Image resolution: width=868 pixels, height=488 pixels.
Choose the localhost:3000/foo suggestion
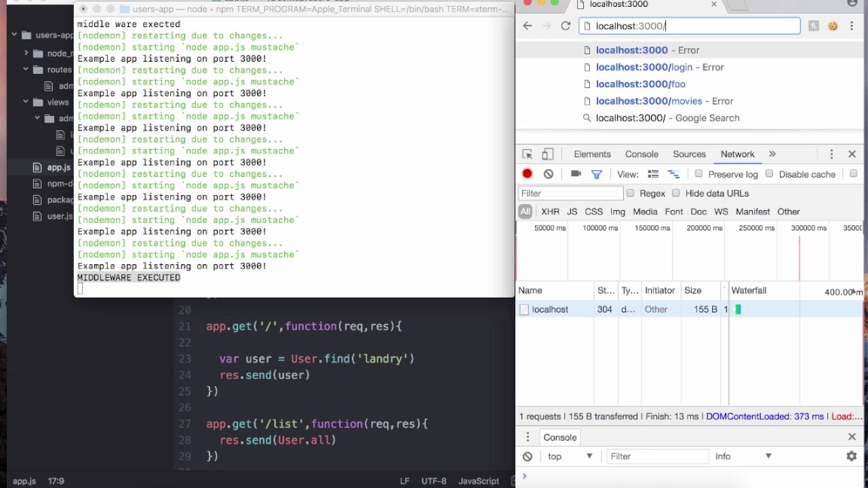[x=690, y=84]
